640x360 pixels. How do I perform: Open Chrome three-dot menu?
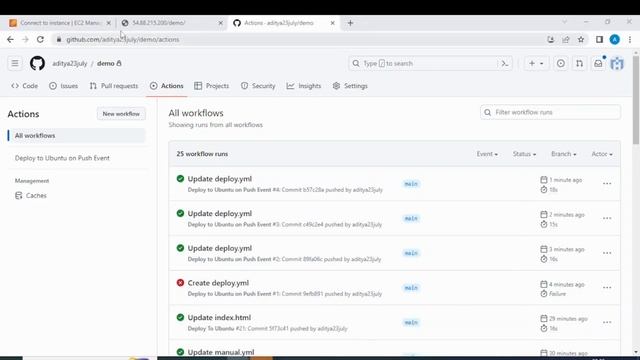tap(630, 39)
